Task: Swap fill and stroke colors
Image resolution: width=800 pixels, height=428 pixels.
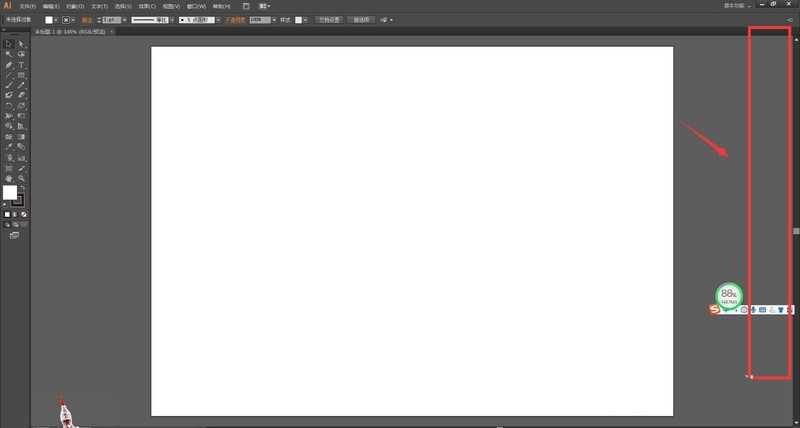Action: click(x=22, y=187)
